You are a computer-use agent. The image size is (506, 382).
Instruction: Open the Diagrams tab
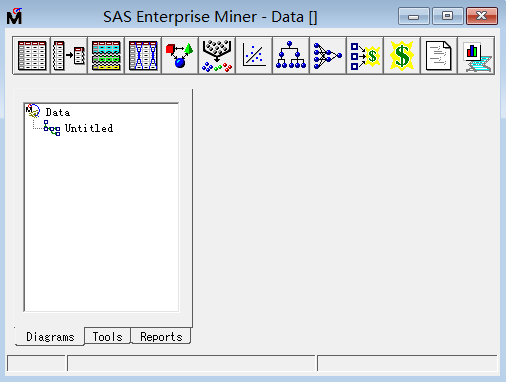50,337
